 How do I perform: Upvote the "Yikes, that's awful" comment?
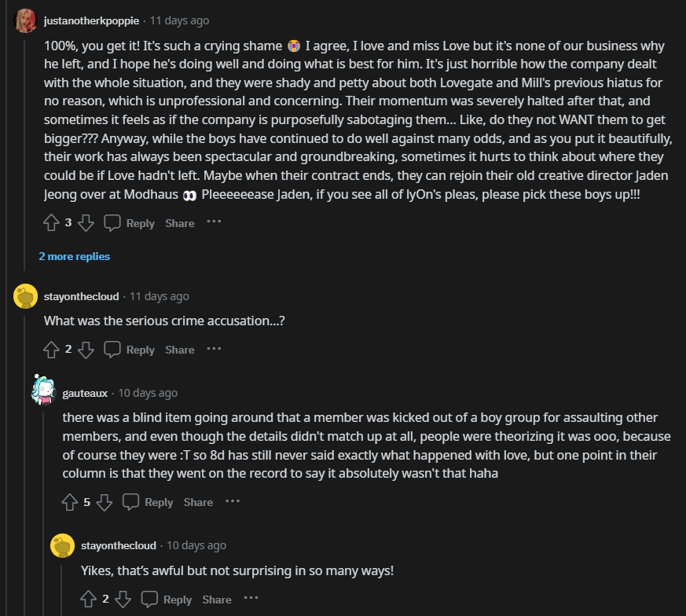click(x=89, y=599)
